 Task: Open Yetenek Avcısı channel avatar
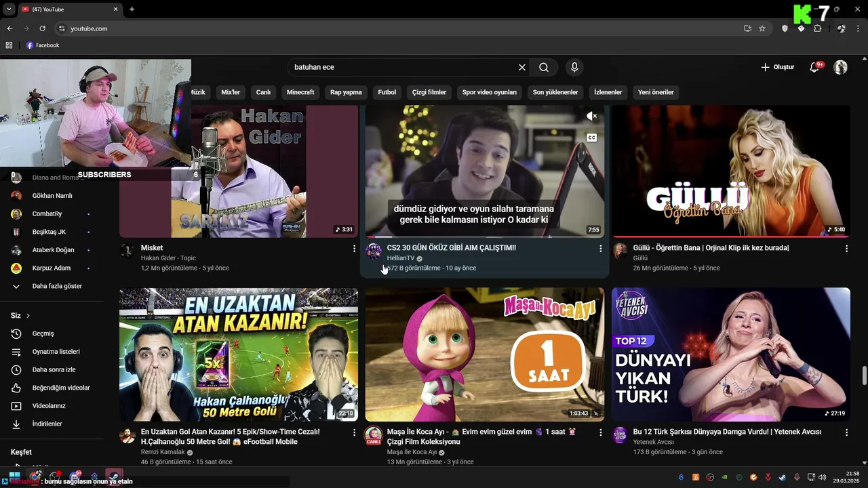point(620,435)
